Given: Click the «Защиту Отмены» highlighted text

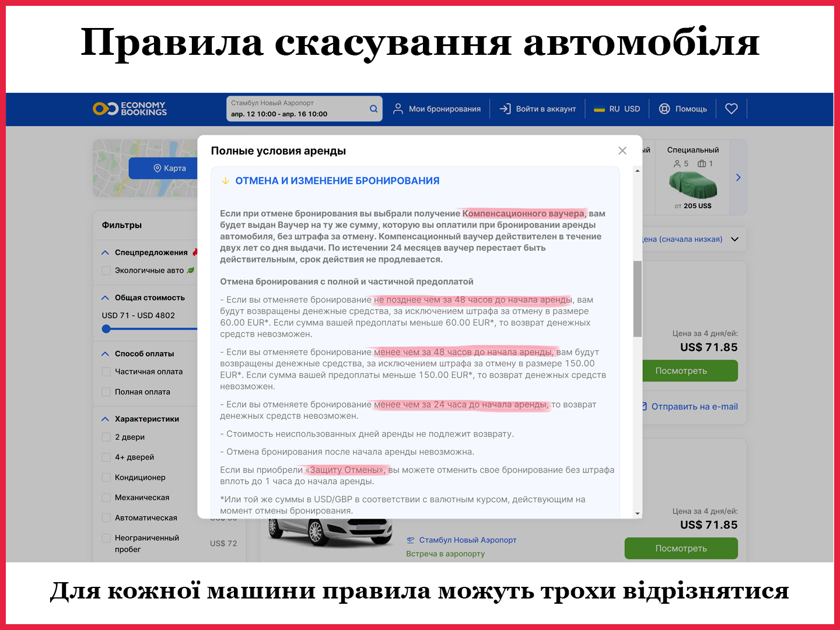Looking at the screenshot, I should pos(345,470).
